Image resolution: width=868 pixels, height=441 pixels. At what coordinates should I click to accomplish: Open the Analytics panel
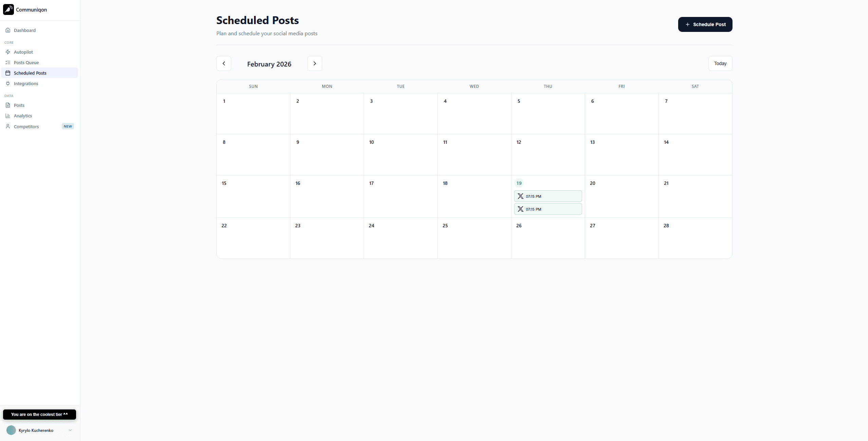(23, 116)
